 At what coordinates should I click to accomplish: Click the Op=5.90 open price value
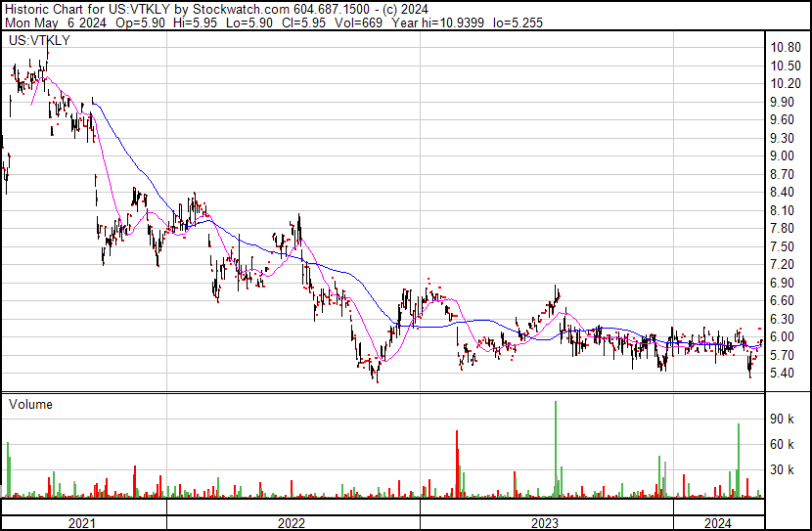[x=140, y=22]
